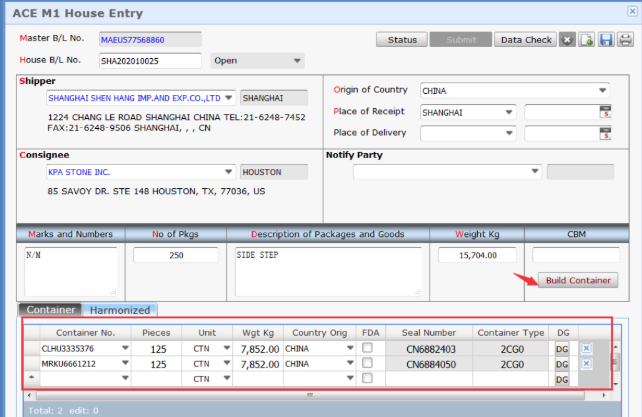Switch to the Harmonized tab
This screenshot has width=642, height=417.
120,310
